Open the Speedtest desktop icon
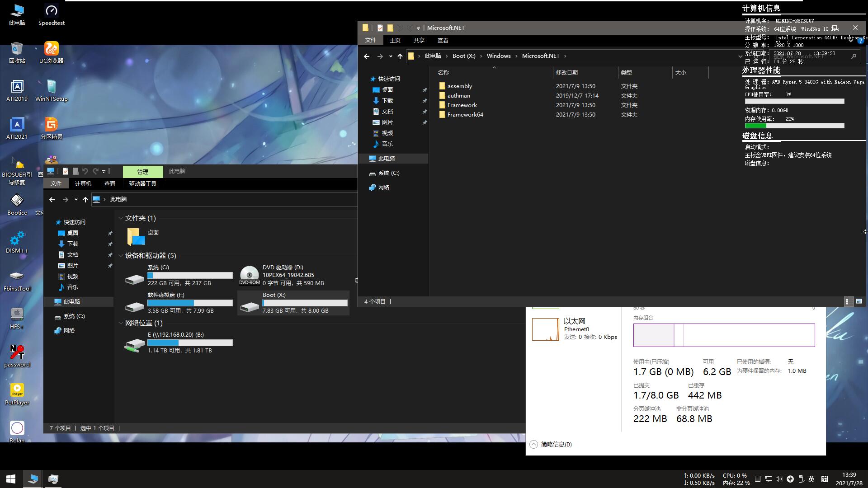Image resolution: width=868 pixels, height=488 pixels. point(51,14)
